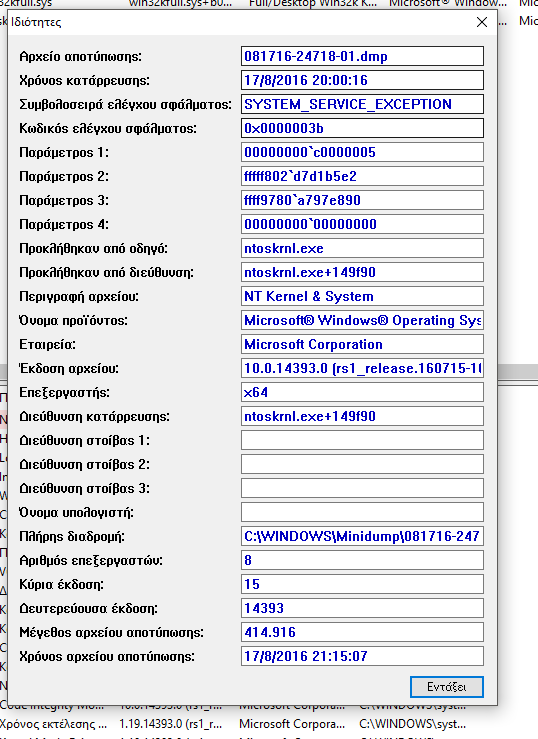Select the SYSTEM_SERVICE_EXCEPTION field
The image size is (538, 739).
click(362, 104)
